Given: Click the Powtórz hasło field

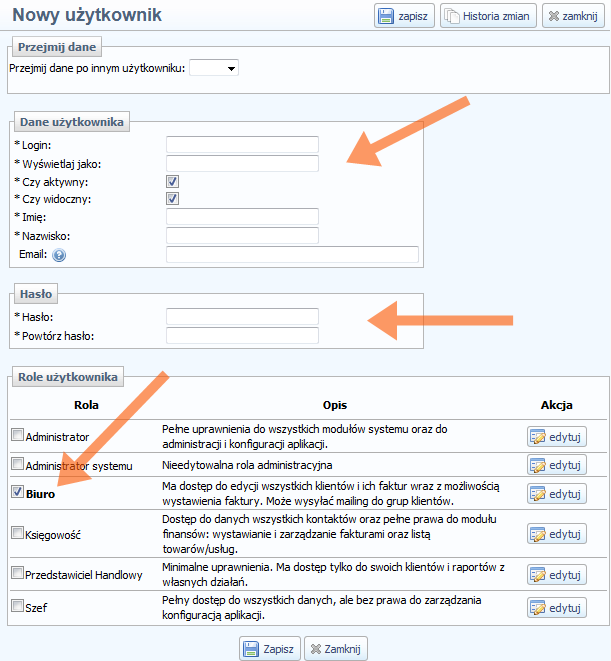Looking at the screenshot, I should pyautogui.click(x=242, y=335).
